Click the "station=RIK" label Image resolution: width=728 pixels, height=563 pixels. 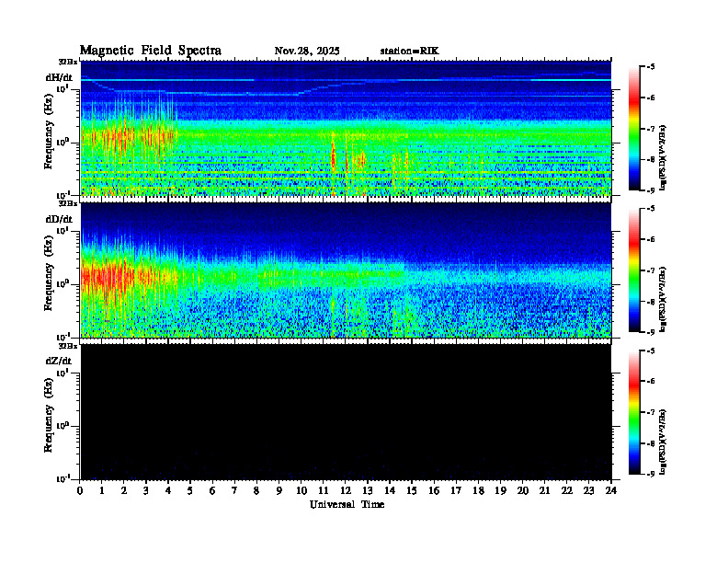pyautogui.click(x=409, y=52)
